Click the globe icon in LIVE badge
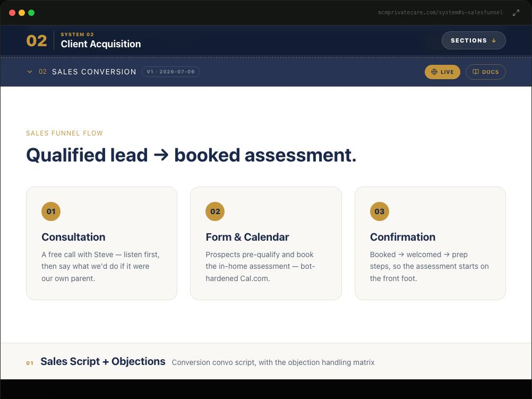 [x=434, y=72]
